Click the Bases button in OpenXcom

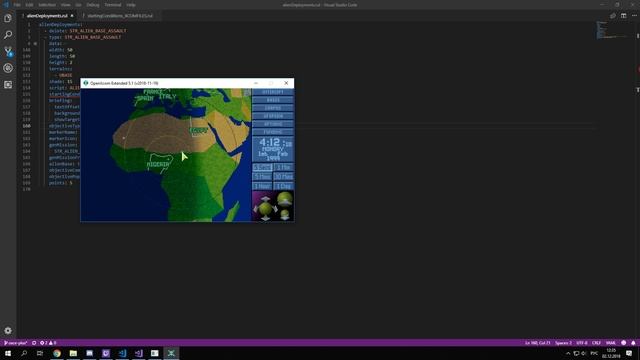point(273,100)
